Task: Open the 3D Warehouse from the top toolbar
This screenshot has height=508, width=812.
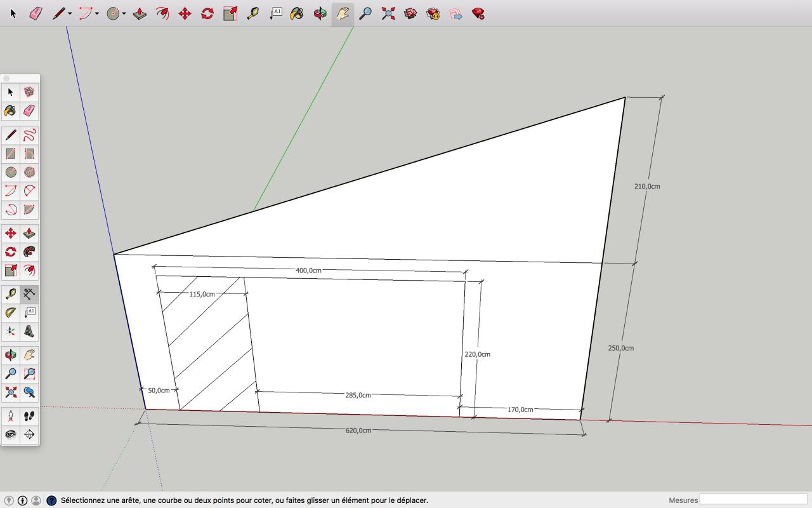Action: [410, 13]
